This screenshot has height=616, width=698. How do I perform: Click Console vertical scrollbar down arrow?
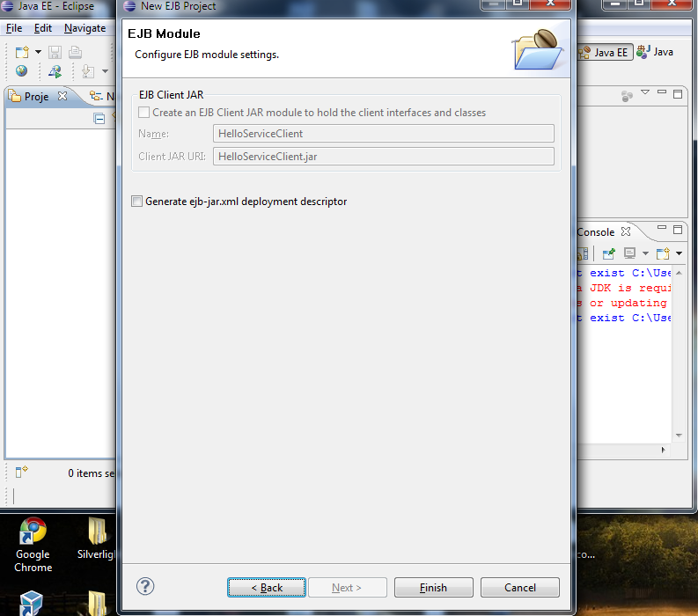tap(679, 436)
